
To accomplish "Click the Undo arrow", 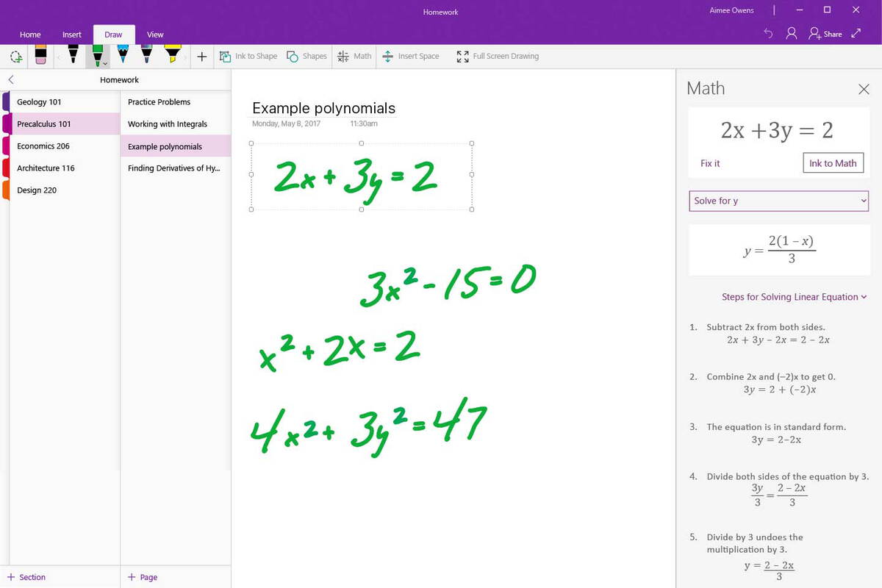I will (769, 34).
